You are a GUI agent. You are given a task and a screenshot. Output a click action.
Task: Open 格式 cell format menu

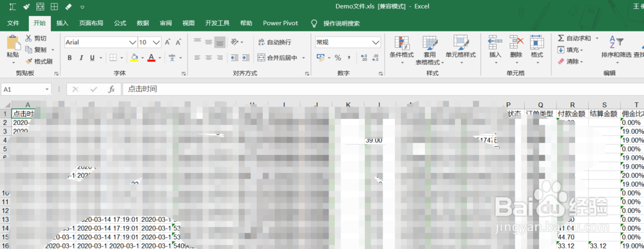click(537, 50)
